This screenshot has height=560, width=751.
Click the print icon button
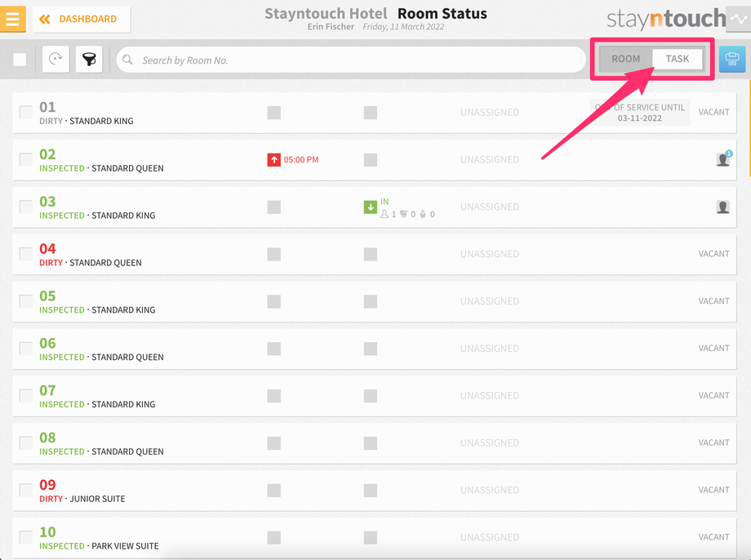pos(732,59)
